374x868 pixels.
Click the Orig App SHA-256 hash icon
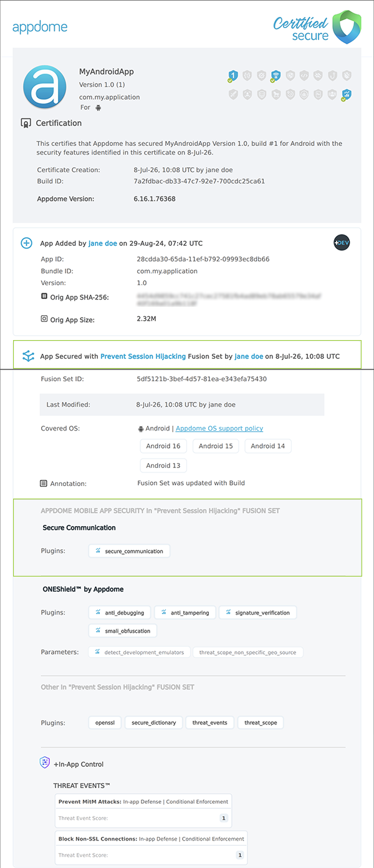click(x=44, y=296)
